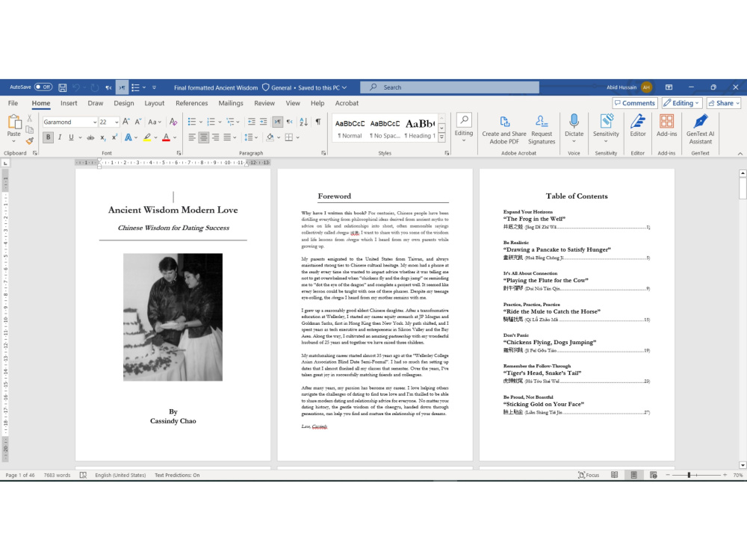The height and width of the screenshot is (560, 747).
Task: Open the Share button
Action: click(x=724, y=103)
